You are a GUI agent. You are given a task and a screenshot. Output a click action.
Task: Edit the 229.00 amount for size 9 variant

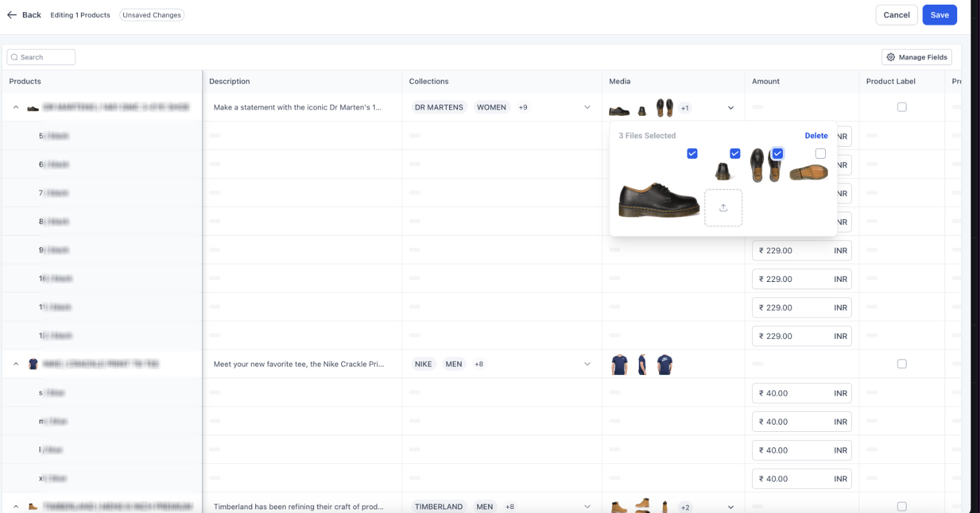(802, 250)
